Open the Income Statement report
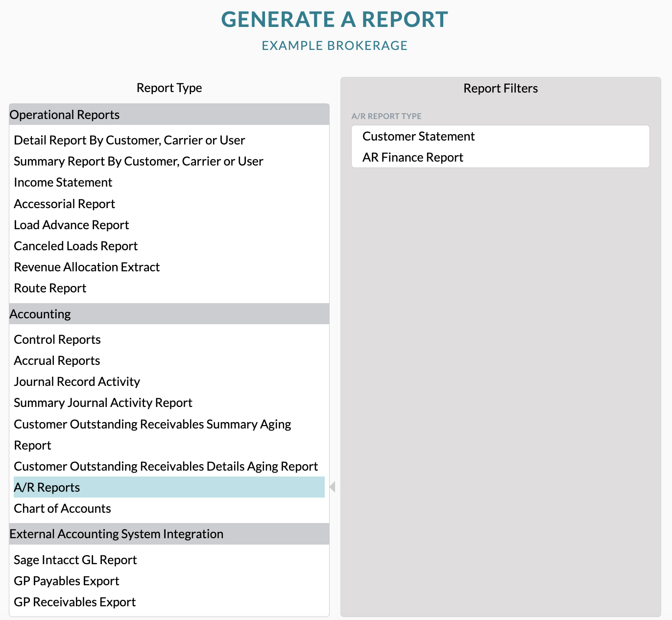This screenshot has height=620, width=672. point(63,182)
